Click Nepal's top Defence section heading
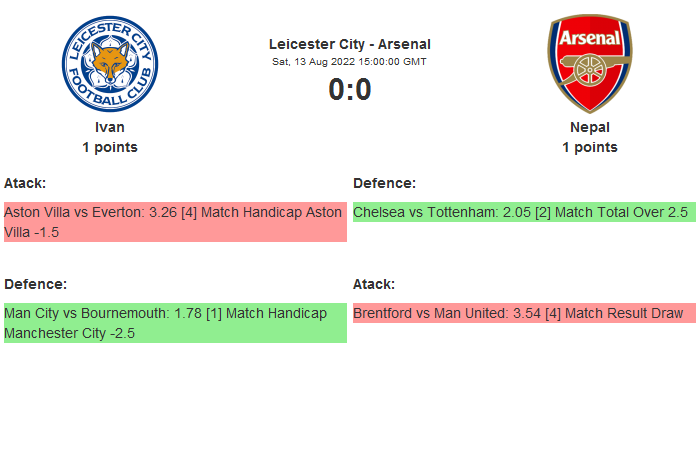This screenshot has height=460, width=700. tap(384, 183)
